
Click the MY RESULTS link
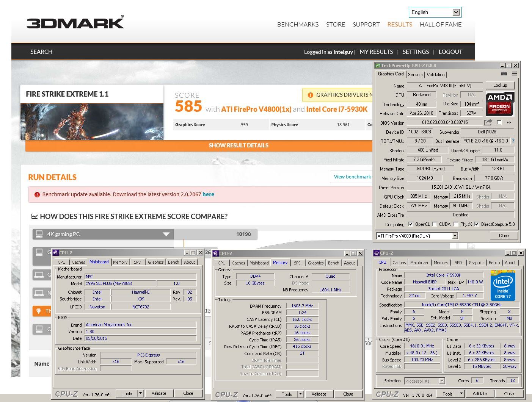click(376, 52)
